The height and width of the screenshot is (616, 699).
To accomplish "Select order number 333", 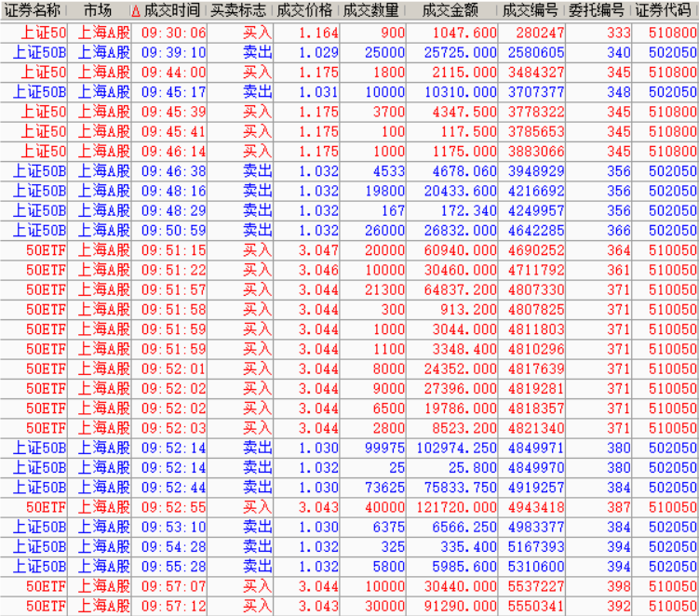I will pyautogui.click(x=619, y=33).
